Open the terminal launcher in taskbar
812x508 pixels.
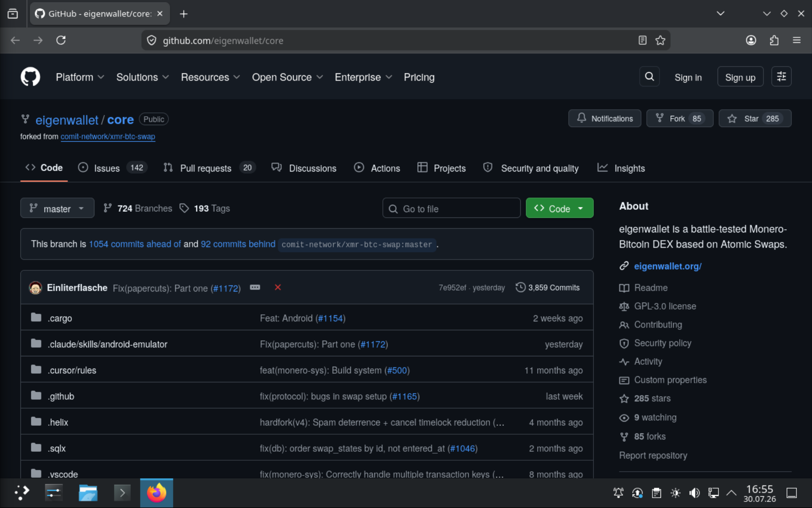point(122,493)
